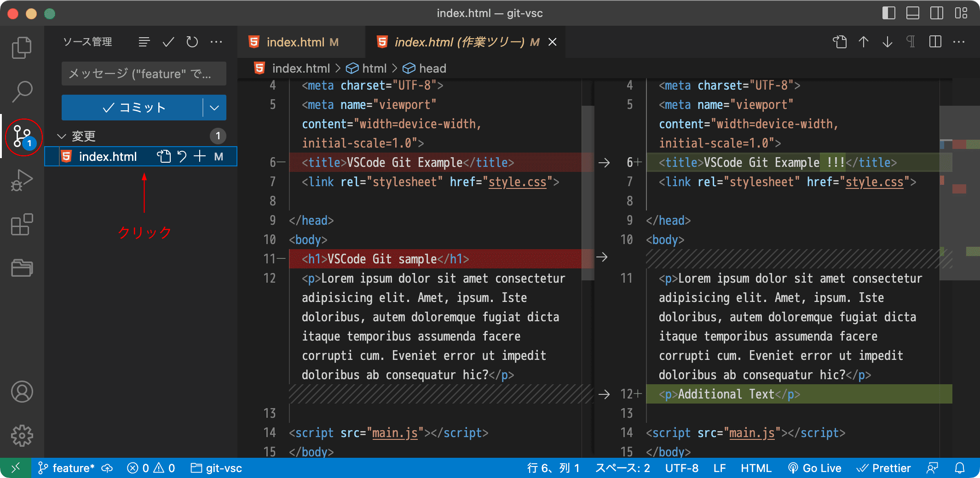Viewport: 980px width, 478px height.
Task: Toggle the secondary side bar
Action: (937, 13)
